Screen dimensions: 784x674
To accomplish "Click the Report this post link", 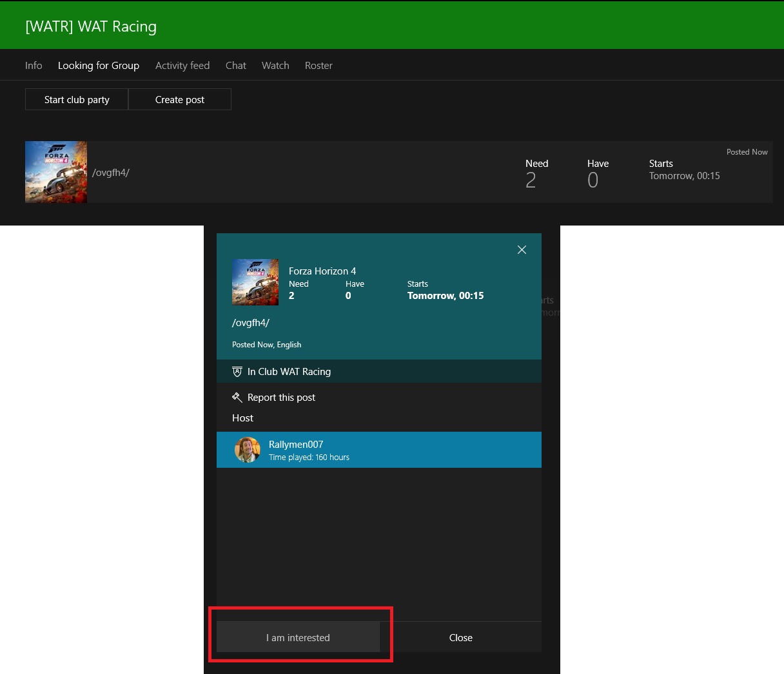I will pos(281,398).
